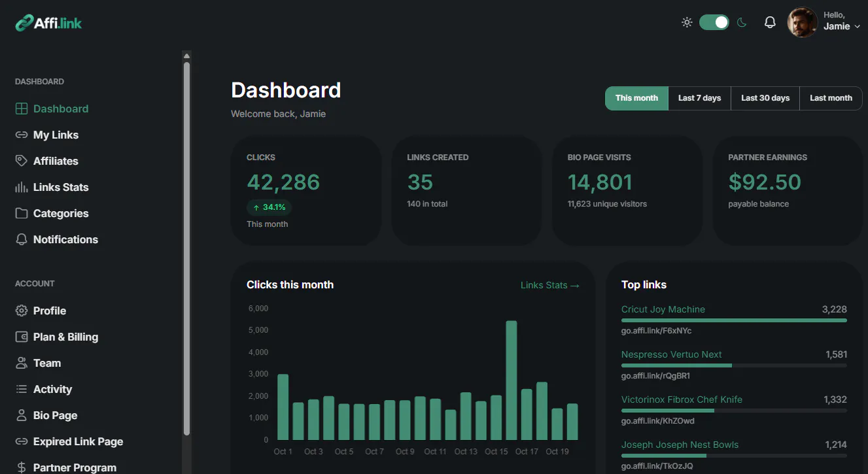Image resolution: width=868 pixels, height=474 pixels.
Task: Open the notifications bell in header
Action: click(770, 22)
